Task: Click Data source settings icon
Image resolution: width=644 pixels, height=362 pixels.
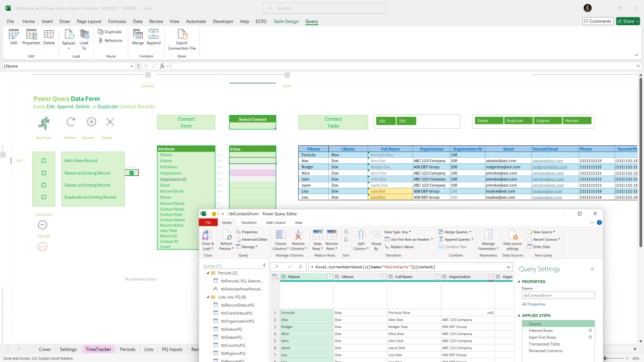Action: (513, 240)
